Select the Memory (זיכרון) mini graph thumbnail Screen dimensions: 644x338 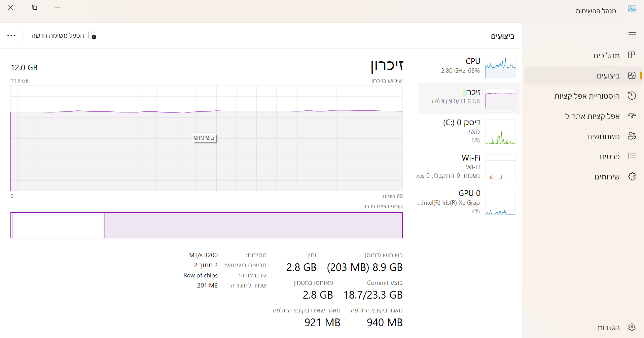click(500, 99)
